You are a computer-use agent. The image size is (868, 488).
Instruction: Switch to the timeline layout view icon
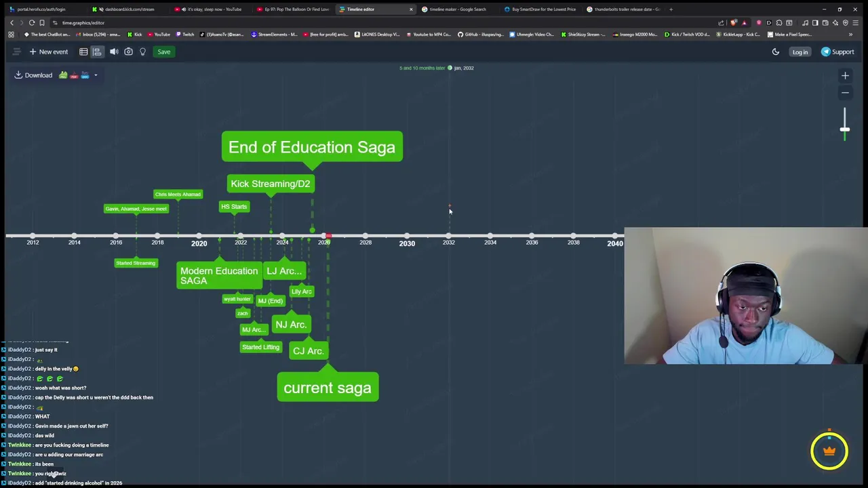[x=97, y=52]
